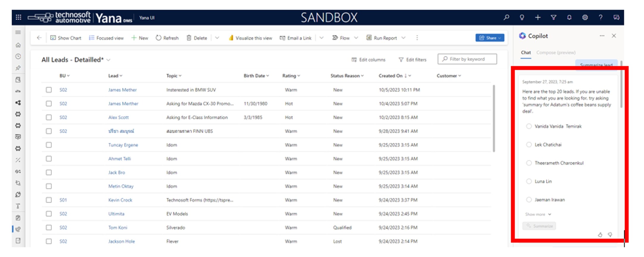Image resolution: width=644 pixels, height=257 pixels.
Task: Open the Jackson Hole lead link
Action: click(x=121, y=241)
